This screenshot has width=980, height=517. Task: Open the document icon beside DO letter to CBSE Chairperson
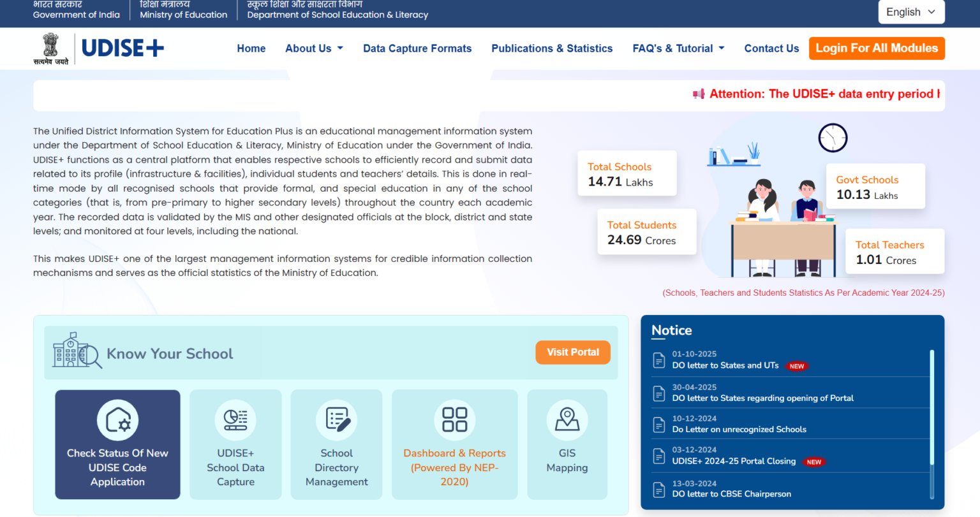[x=658, y=490]
